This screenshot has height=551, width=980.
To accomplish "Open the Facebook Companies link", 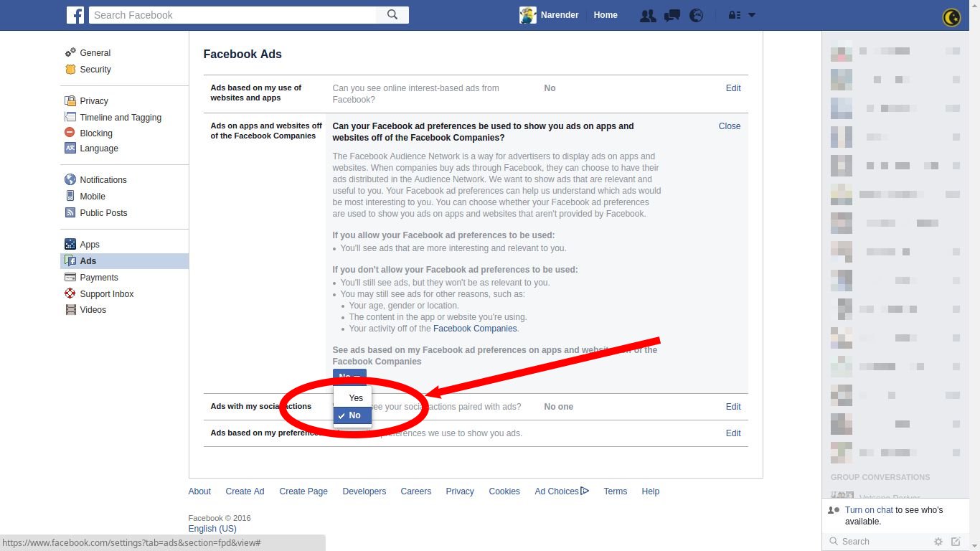I will pos(474,329).
